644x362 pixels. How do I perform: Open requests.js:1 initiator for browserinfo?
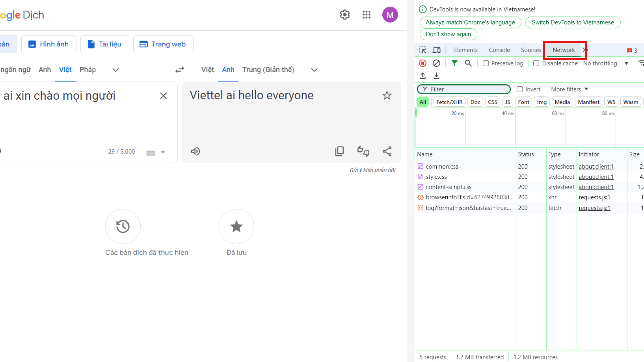594,197
